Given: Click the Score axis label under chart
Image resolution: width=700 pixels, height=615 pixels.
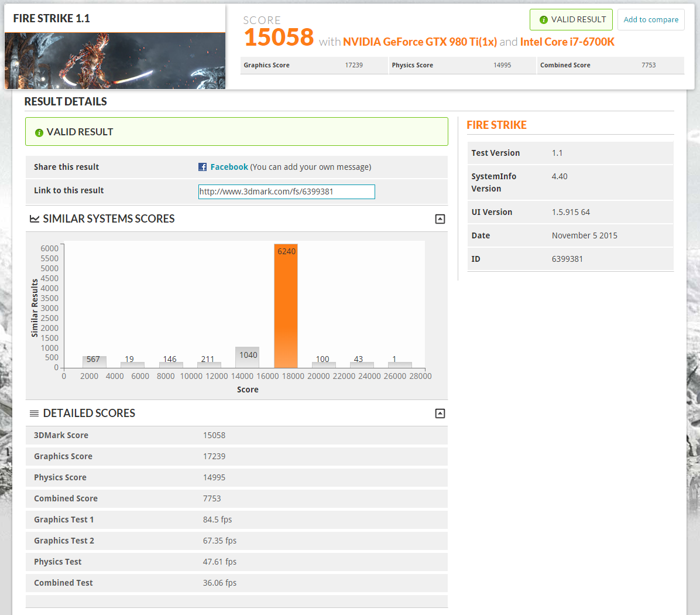Looking at the screenshot, I should pos(248,390).
